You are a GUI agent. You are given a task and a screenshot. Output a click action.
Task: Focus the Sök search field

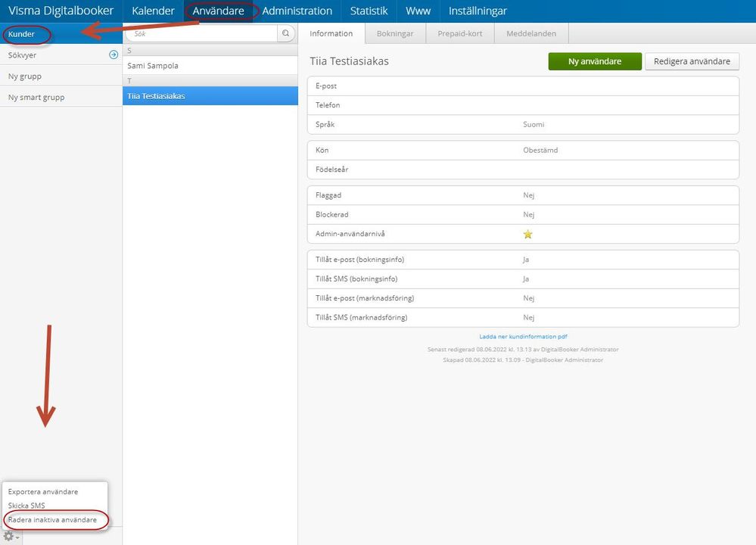pyautogui.click(x=201, y=33)
